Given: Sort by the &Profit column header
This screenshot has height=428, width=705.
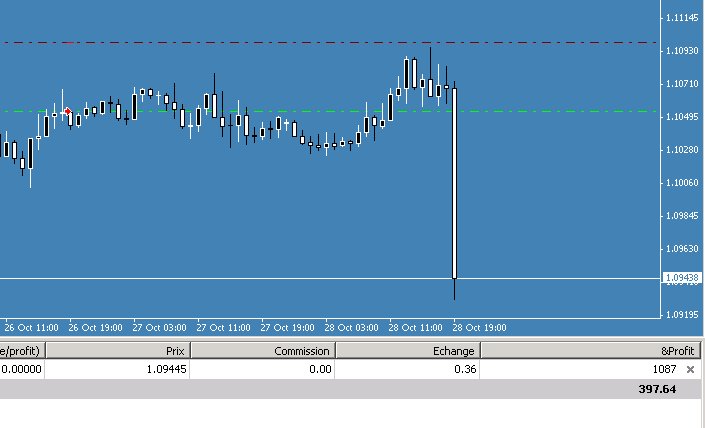Looking at the screenshot, I should point(591,350).
